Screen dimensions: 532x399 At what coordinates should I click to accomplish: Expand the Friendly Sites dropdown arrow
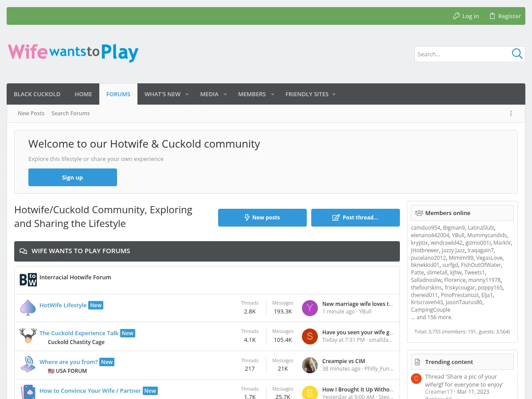[334, 94]
